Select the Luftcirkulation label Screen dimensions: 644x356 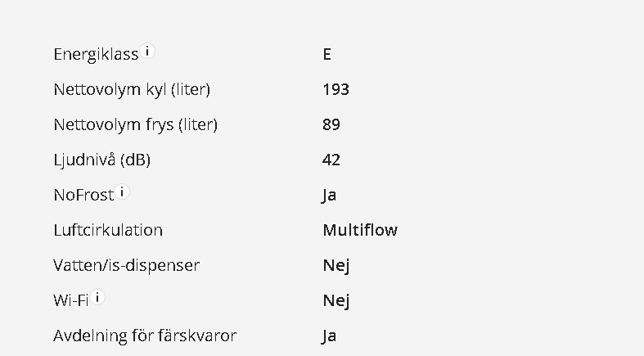pos(108,230)
